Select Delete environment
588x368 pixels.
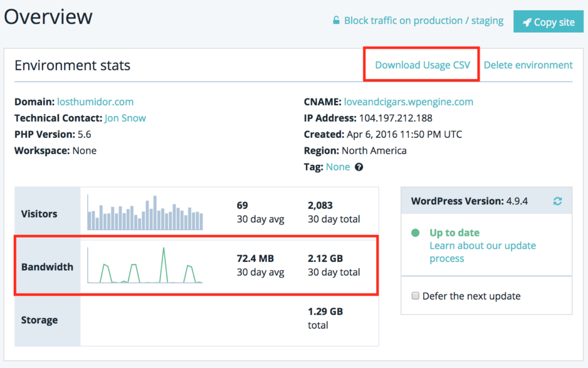point(528,64)
